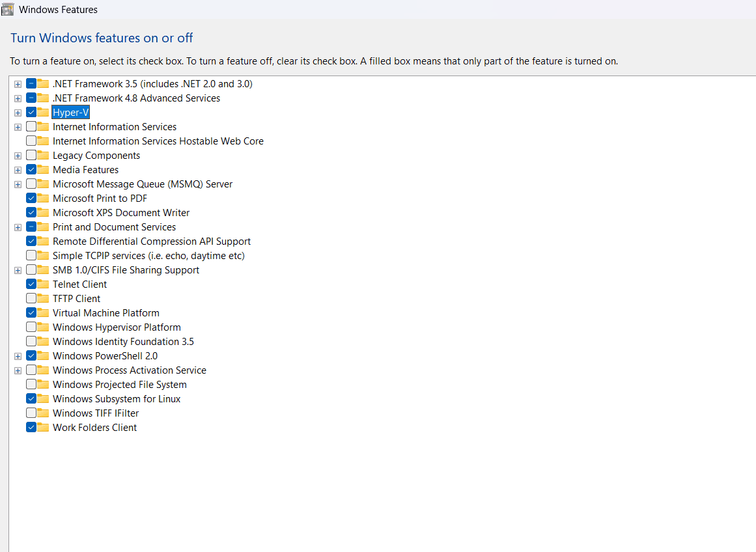Click folder icon beside Simple TCPIP services
This screenshot has width=756, height=552.
[x=44, y=256]
